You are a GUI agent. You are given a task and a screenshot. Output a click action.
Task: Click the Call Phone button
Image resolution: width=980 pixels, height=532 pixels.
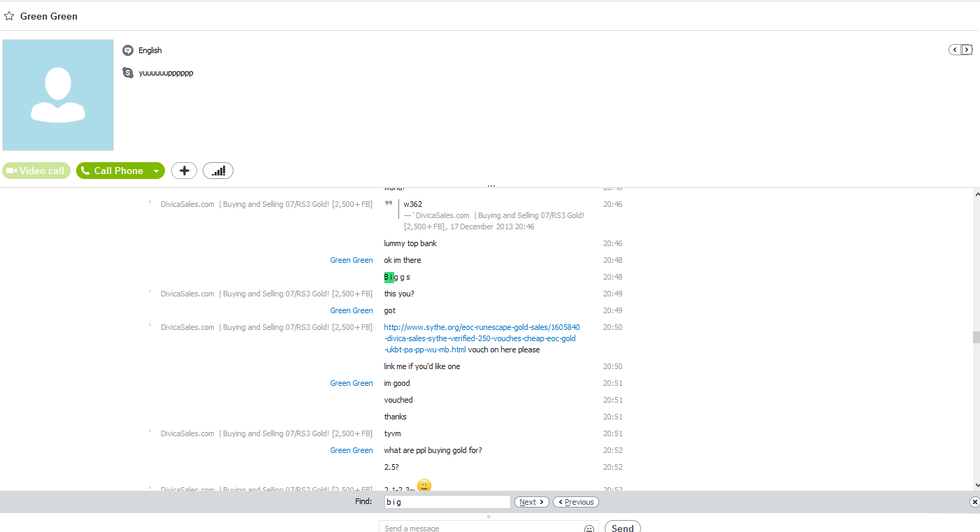113,171
